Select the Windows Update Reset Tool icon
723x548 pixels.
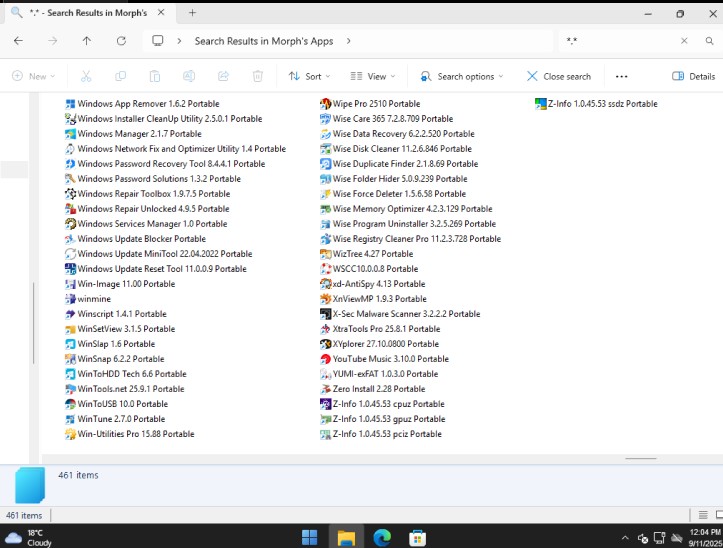[x=70, y=269]
